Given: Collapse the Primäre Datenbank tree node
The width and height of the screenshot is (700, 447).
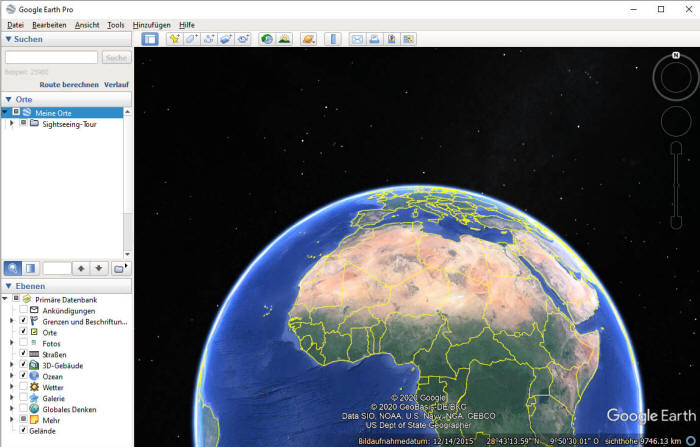Looking at the screenshot, I should pos(5,298).
